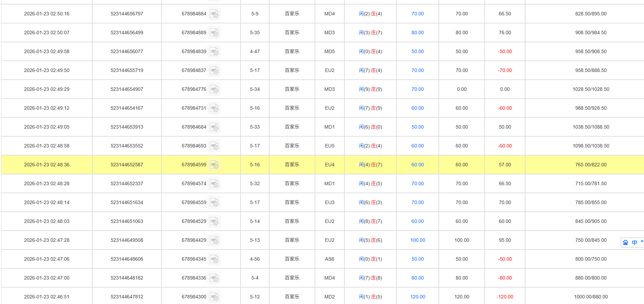Open video replay icon for round 678984559
The width and height of the screenshot is (644, 304).
pyautogui.click(x=214, y=203)
